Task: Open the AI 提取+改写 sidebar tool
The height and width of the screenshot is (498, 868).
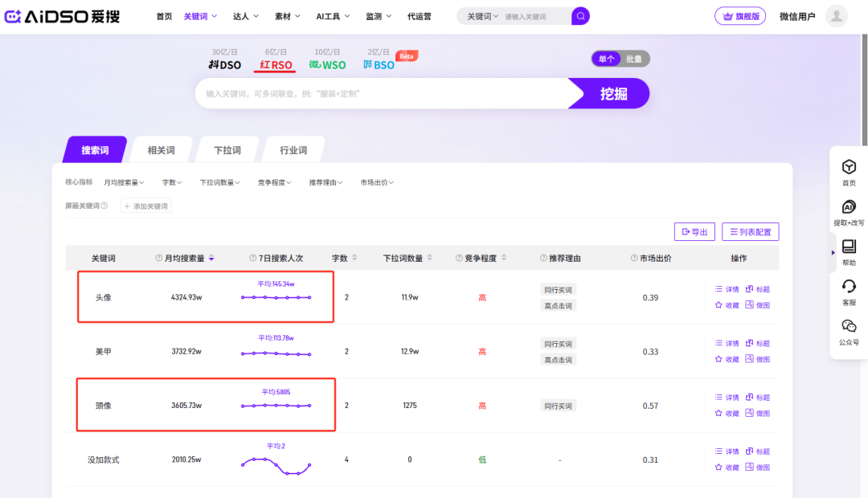Action: pos(849,207)
